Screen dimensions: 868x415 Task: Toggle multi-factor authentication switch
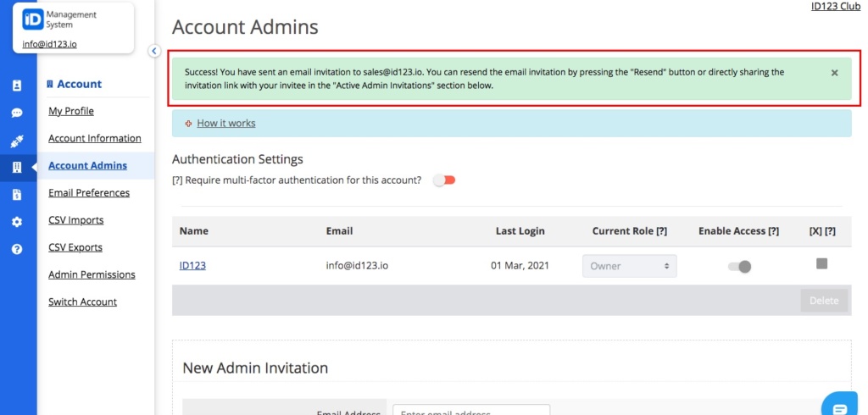point(444,180)
